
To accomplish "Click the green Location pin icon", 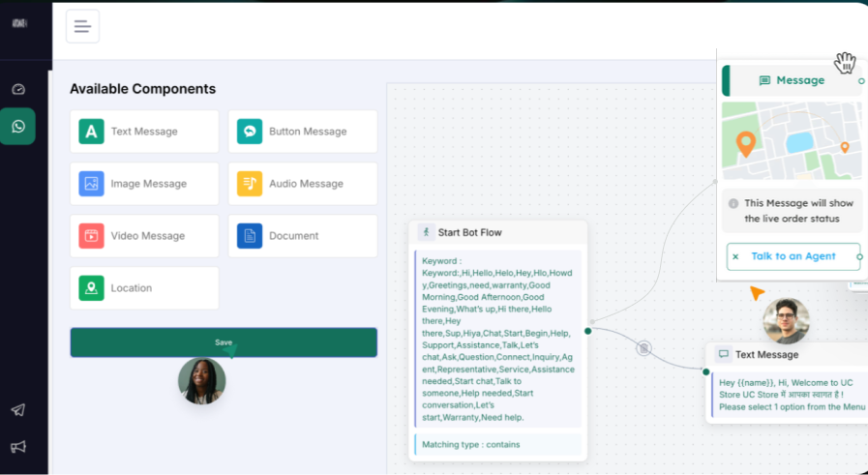I will 91,288.
